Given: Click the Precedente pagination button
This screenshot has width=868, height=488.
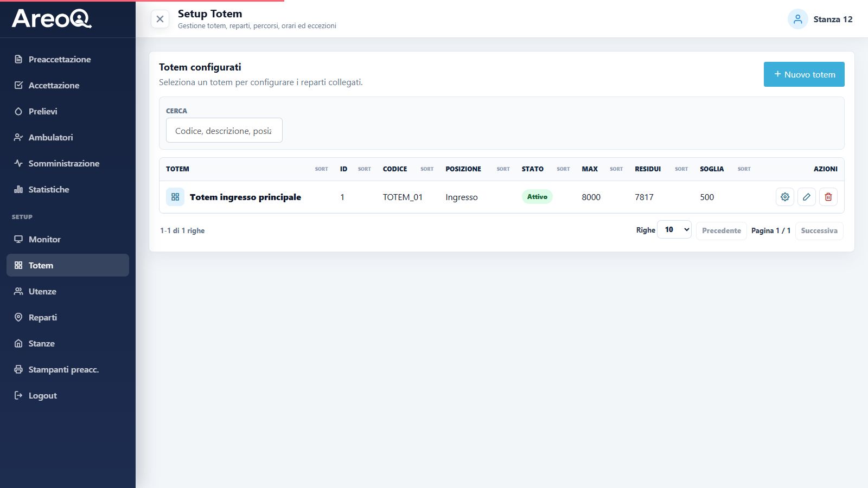Looking at the screenshot, I should pos(722,230).
